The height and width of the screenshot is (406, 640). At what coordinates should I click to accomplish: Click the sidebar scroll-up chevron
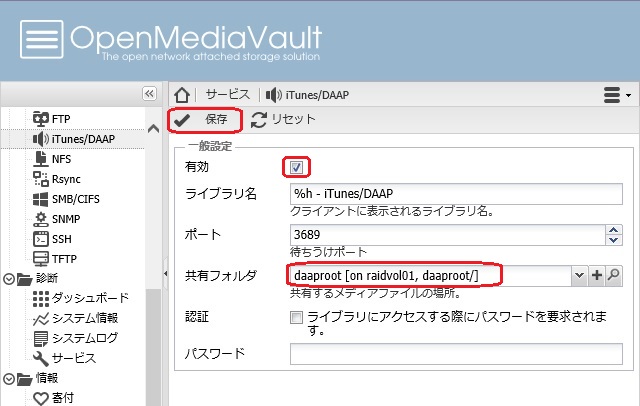tap(153, 129)
